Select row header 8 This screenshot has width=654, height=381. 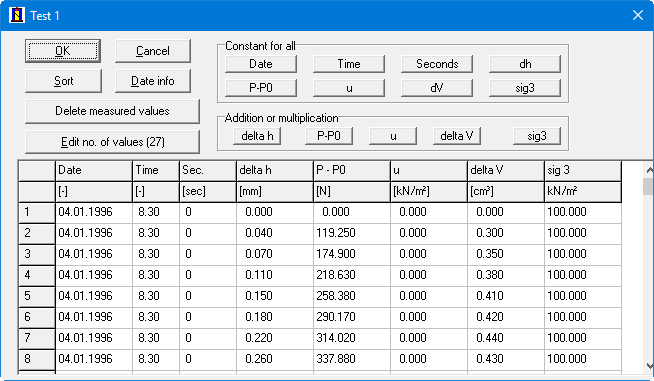pos(37,359)
